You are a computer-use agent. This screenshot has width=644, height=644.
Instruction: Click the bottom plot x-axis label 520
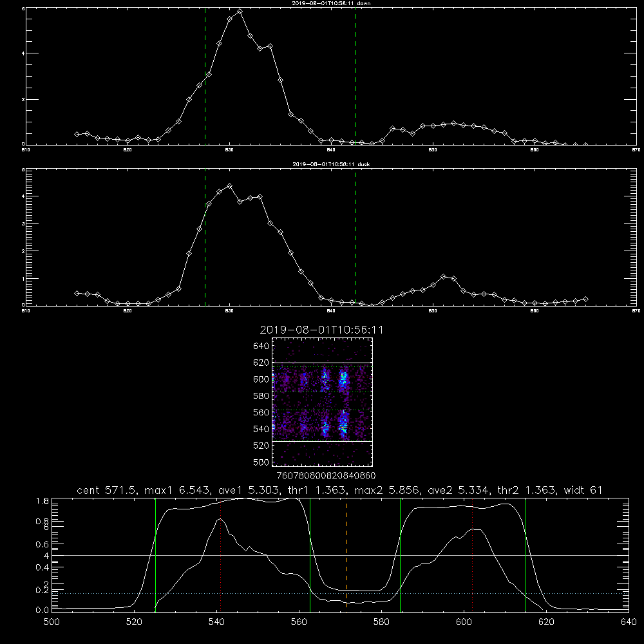click(x=135, y=622)
